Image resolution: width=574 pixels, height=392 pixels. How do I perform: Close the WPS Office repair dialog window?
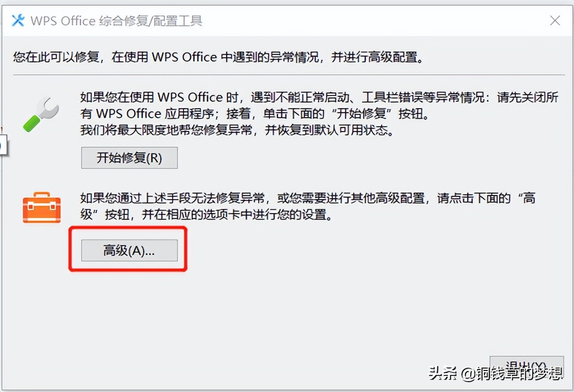[x=555, y=20]
